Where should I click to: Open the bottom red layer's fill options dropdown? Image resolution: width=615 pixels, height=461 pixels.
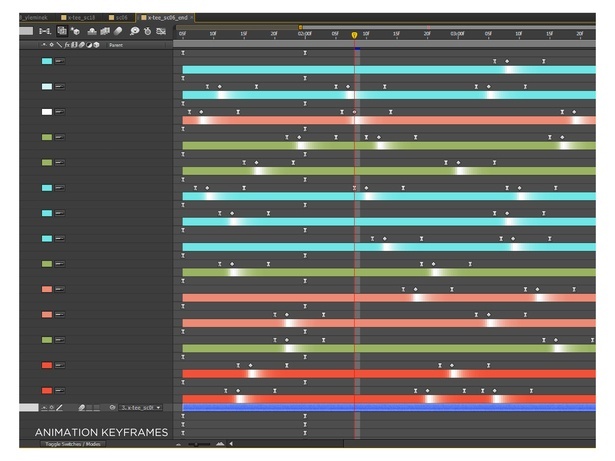59,390
